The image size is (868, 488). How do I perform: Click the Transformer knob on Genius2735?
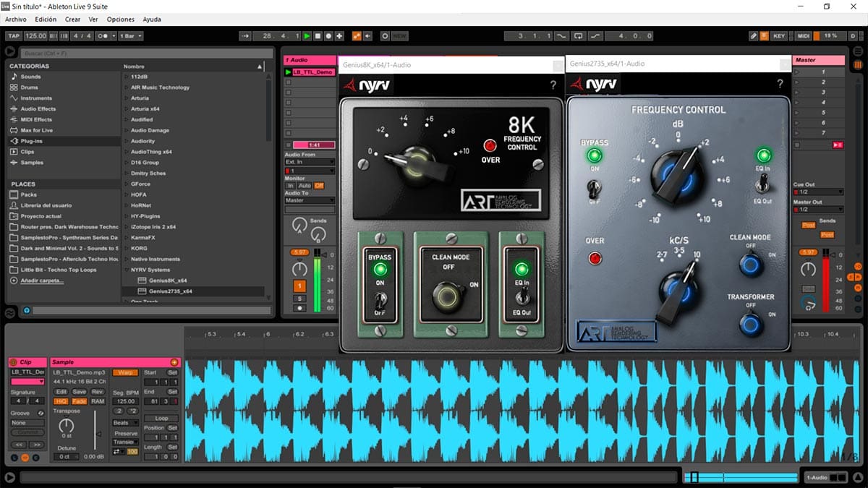coord(751,325)
